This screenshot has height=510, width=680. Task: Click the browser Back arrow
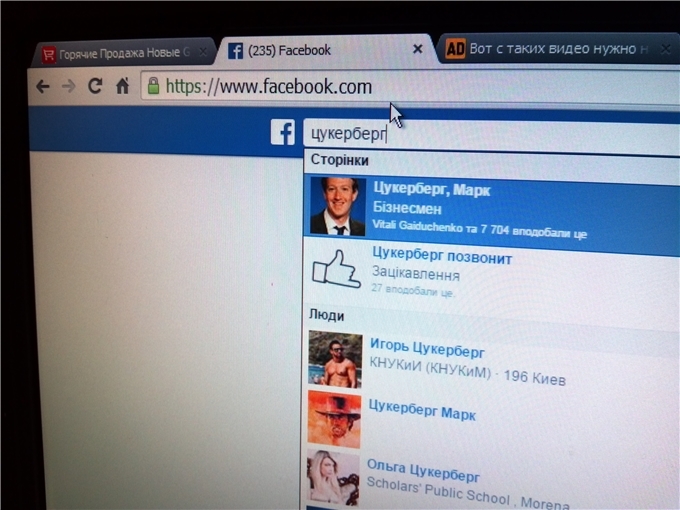coord(42,86)
